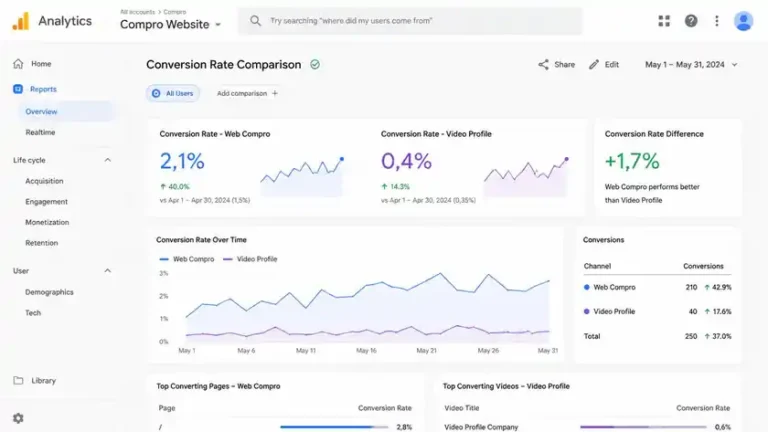This screenshot has width=768, height=432.
Task: Open the Tech report
Action: [33, 312]
